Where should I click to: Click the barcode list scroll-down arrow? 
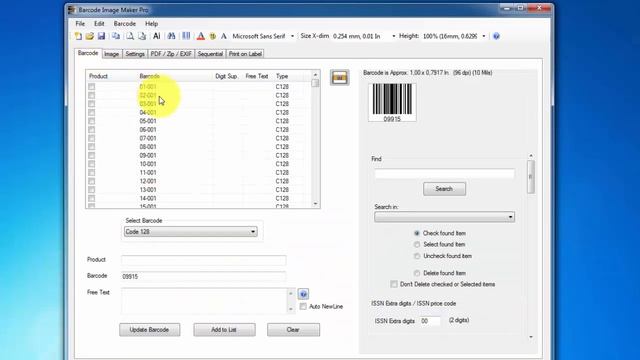pos(315,204)
